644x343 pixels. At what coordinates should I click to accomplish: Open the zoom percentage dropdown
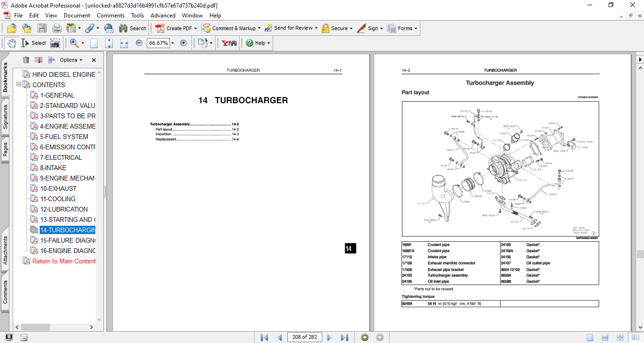pos(172,43)
